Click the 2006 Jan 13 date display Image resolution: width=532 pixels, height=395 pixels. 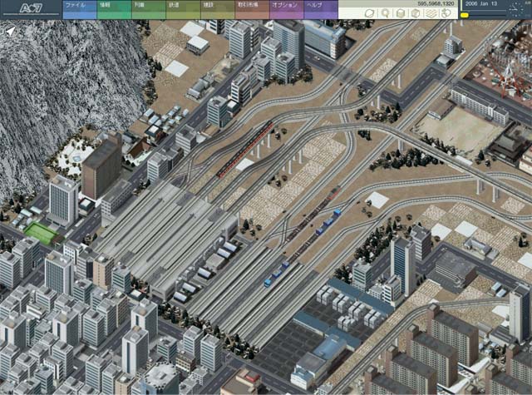[x=481, y=4]
